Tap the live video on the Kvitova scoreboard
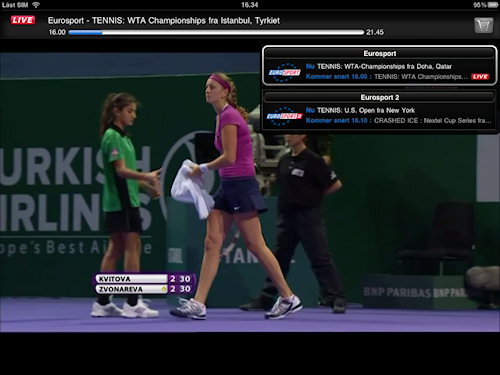500x375 pixels. click(144, 284)
